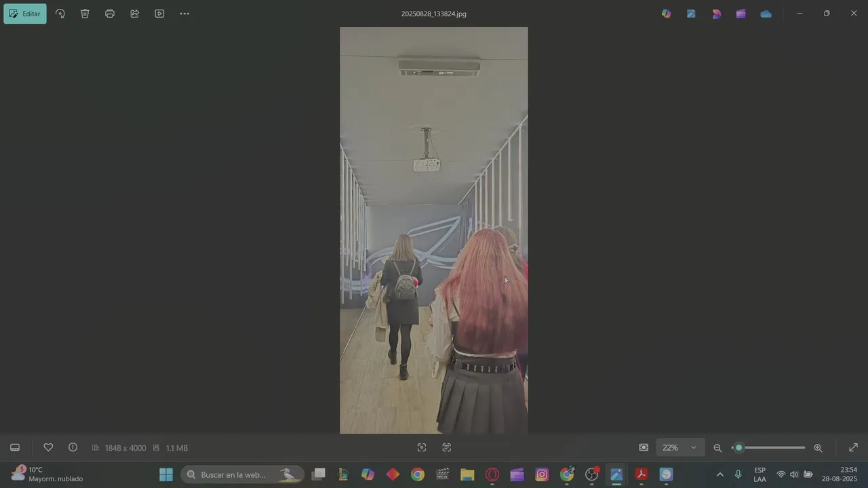
Task: Click microphone icon in system tray
Action: pyautogui.click(x=738, y=474)
